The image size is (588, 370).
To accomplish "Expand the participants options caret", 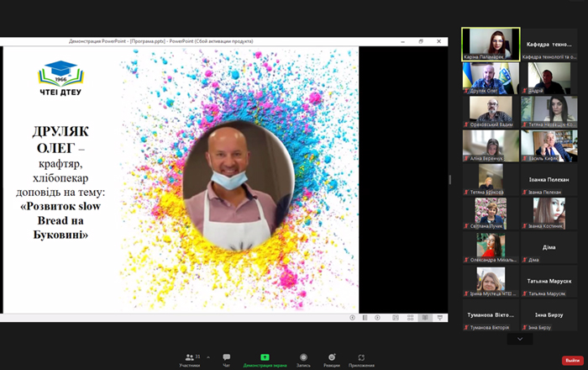I will click(208, 357).
